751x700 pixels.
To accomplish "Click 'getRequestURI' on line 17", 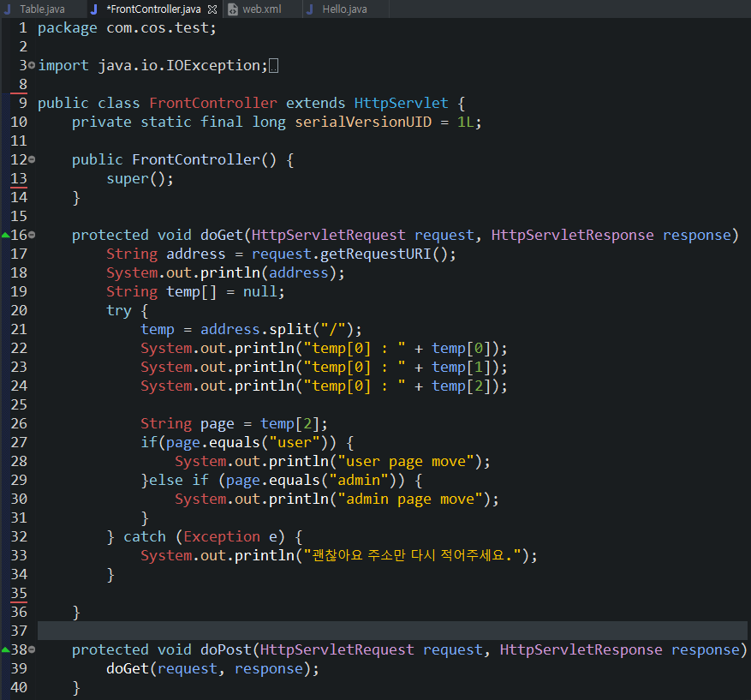I will pos(376,254).
